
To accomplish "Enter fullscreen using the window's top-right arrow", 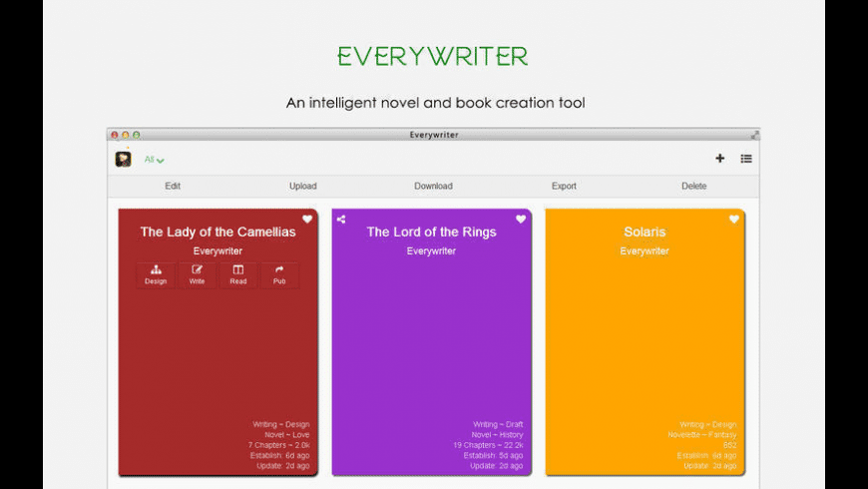I will click(x=754, y=135).
